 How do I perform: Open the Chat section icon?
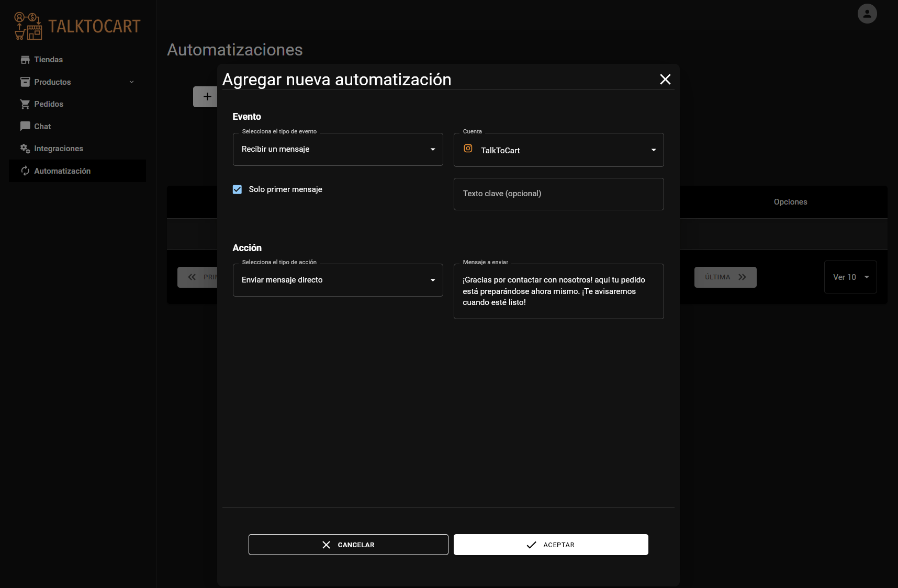tap(25, 126)
